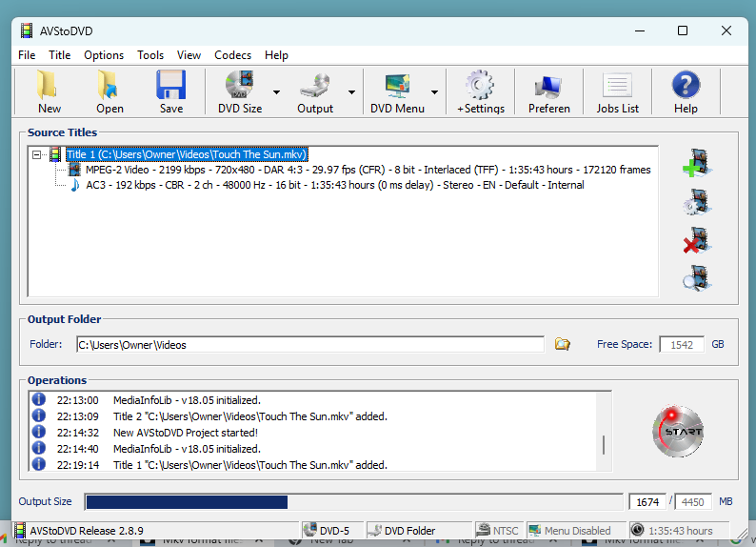756x547 pixels.
Task: Click the 22:14:40 MediaInfoLib initialized log entry
Action: coord(187,449)
